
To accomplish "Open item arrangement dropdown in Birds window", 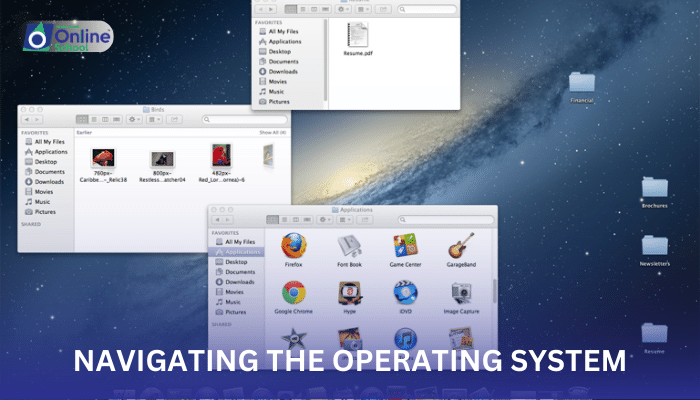I will 154,119.
